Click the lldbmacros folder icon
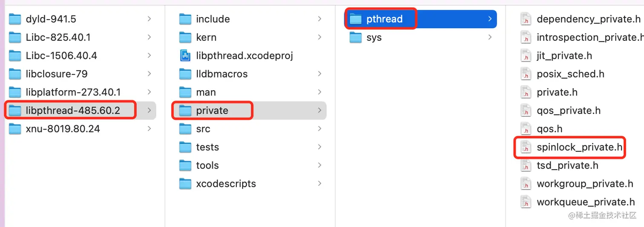Viewport: 644px width, 227px height. (185, 74)
